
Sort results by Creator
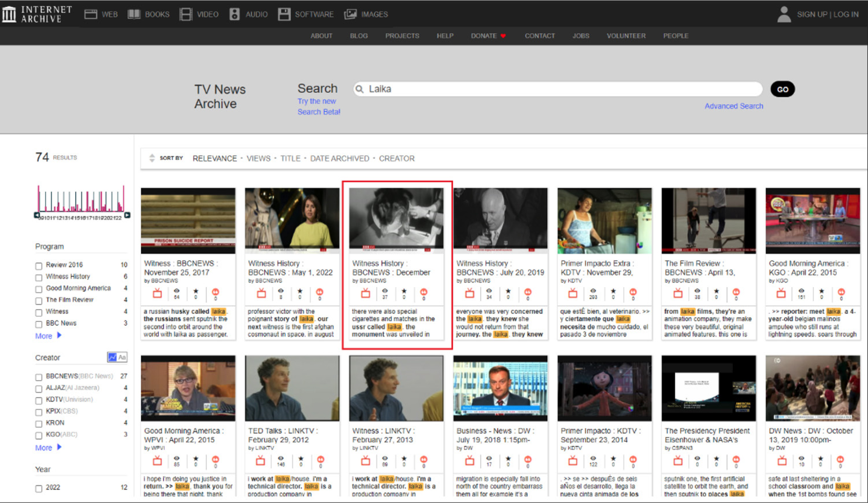tap(397, 158)
